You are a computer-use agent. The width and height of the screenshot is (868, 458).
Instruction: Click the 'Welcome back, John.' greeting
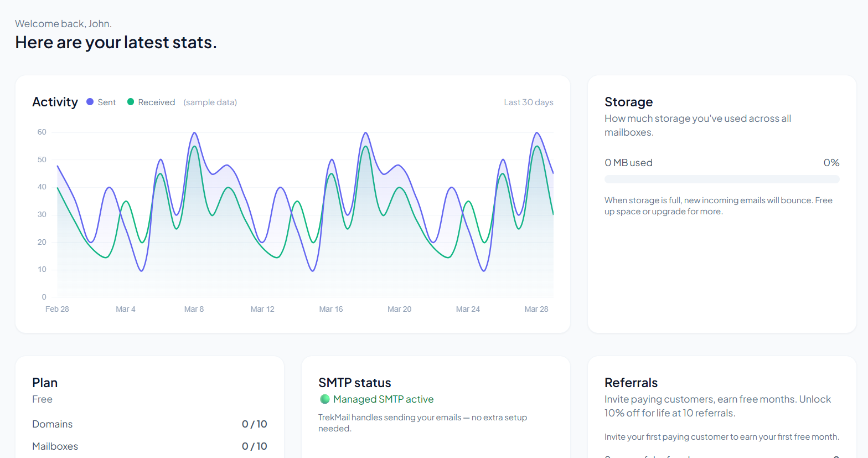coord(64,24)
